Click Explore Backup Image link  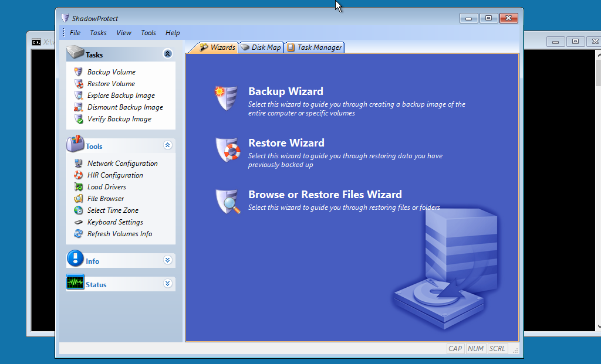click(121, 96)
